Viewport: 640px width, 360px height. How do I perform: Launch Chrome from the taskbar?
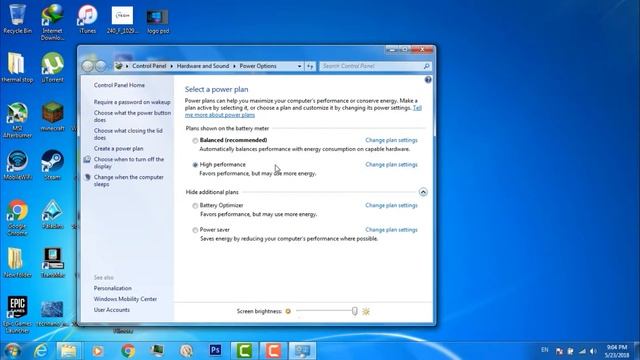coord(128,351)
